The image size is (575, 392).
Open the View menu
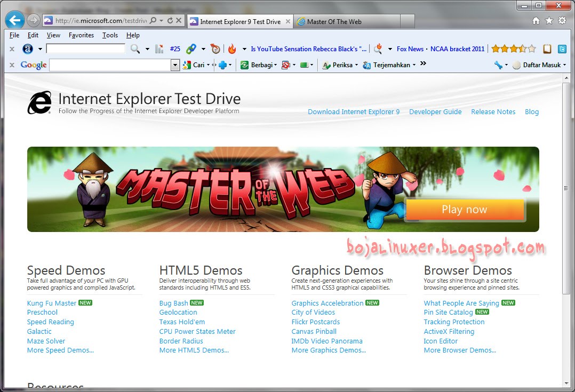[x=53, y=35]
